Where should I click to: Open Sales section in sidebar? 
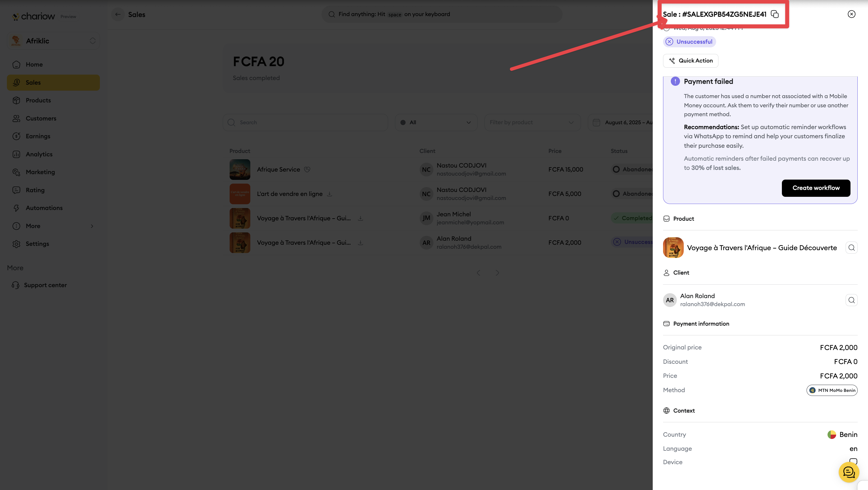pyautogui.click(x=53, y=83)
